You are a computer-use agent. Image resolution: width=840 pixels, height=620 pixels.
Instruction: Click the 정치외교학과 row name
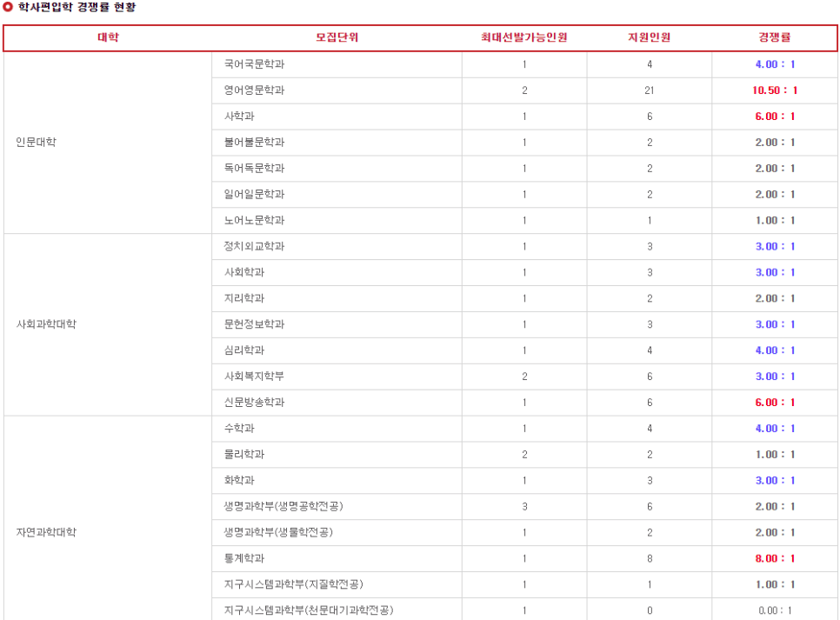coord(254,246)
